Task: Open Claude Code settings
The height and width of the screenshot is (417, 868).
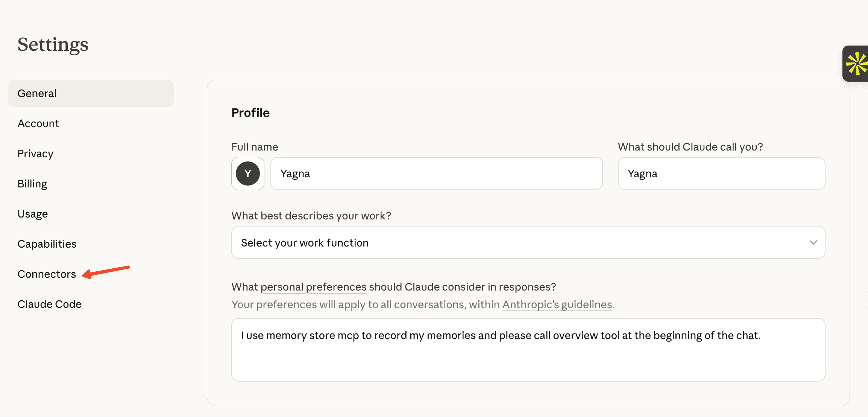Action: [50, 304]
